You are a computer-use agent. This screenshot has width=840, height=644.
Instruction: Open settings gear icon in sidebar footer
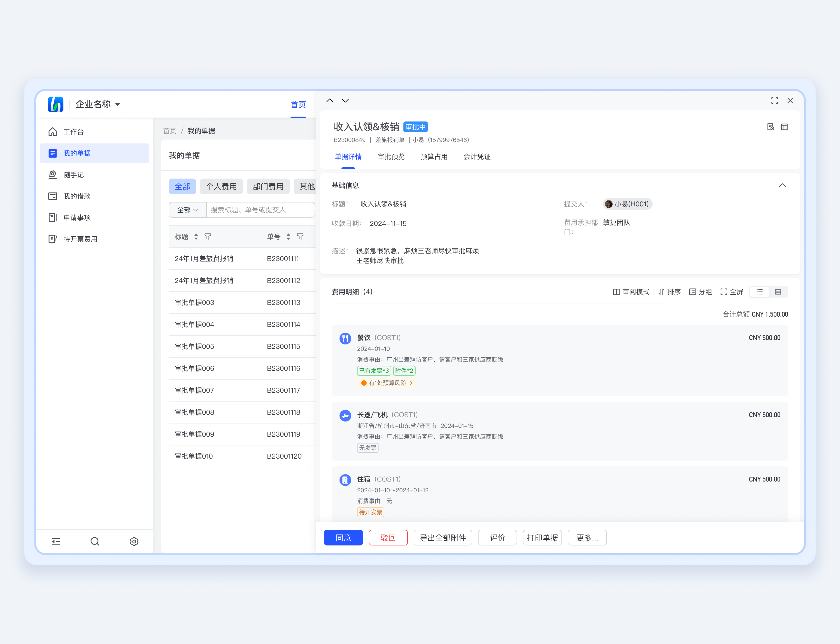click(x=134, y=541)
